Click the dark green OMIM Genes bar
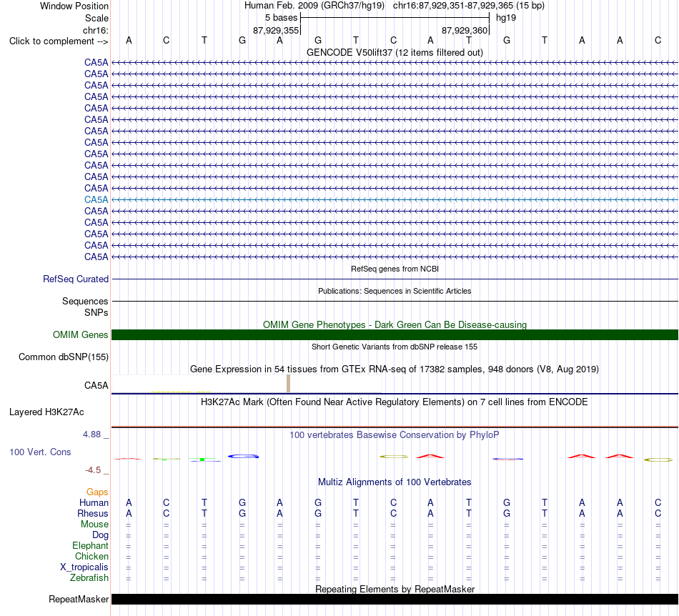This screenshot has width=679, height=616. (395, 334)
